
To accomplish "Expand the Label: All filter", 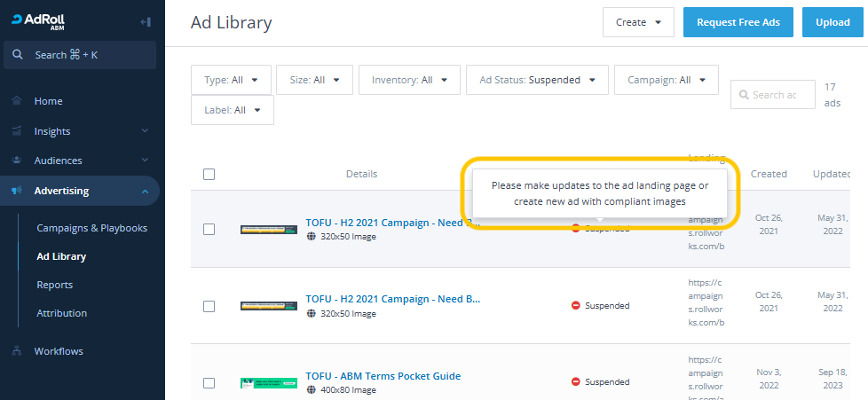I will [x=233, y=110].
